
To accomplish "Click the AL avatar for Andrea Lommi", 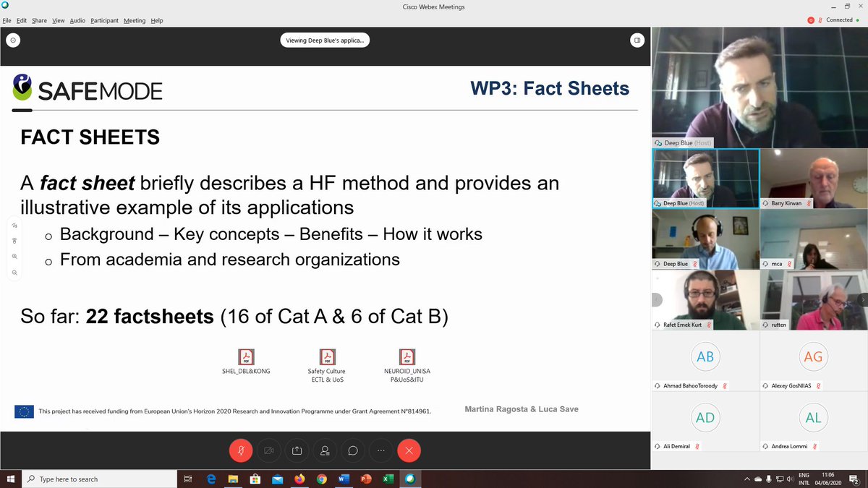I will coord(814,418).
